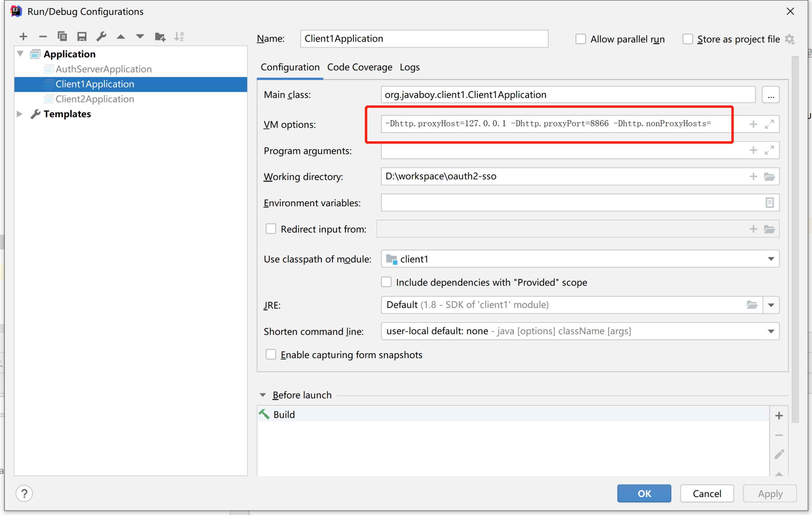Expand the VM options field editor
The height and width of the screenshot is (515, 812).
(x=769, y=124)
